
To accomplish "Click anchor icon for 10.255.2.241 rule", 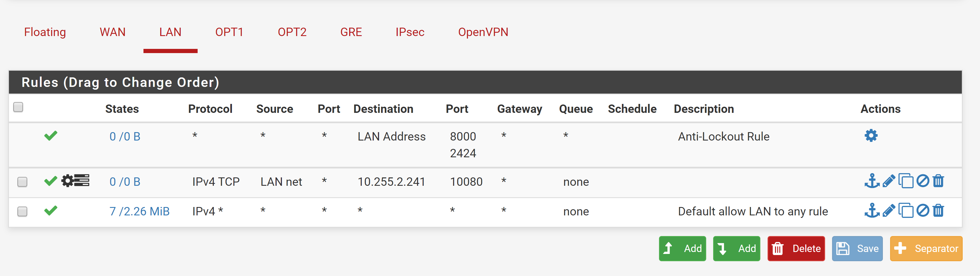I will click(872, 181).
